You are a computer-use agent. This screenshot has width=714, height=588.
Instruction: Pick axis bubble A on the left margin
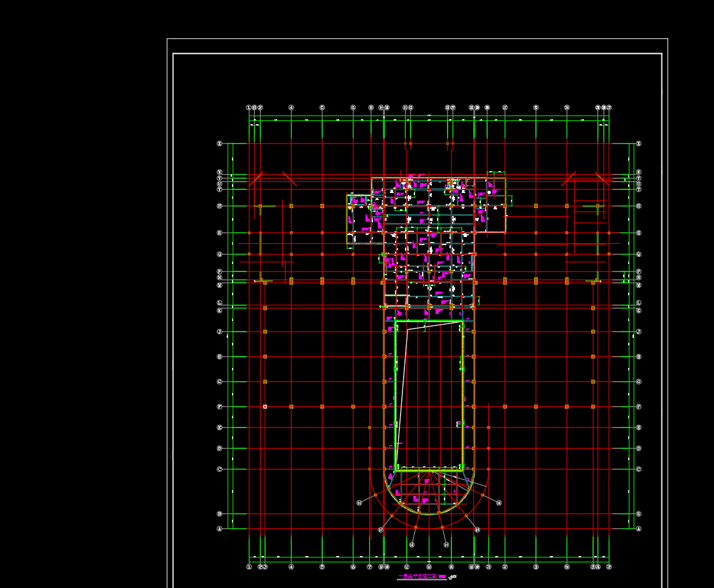point(219,529)
